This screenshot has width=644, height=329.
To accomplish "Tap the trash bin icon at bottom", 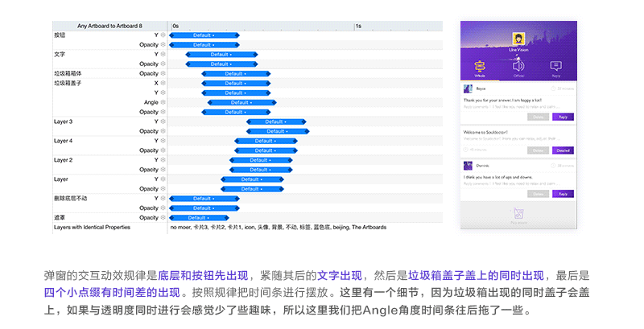I will 519,212.
